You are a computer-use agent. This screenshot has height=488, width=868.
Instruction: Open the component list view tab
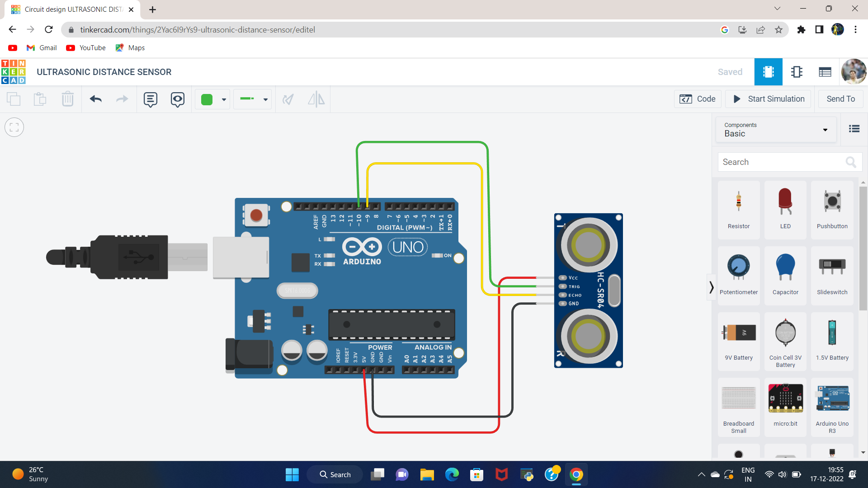tap(825, 72)
